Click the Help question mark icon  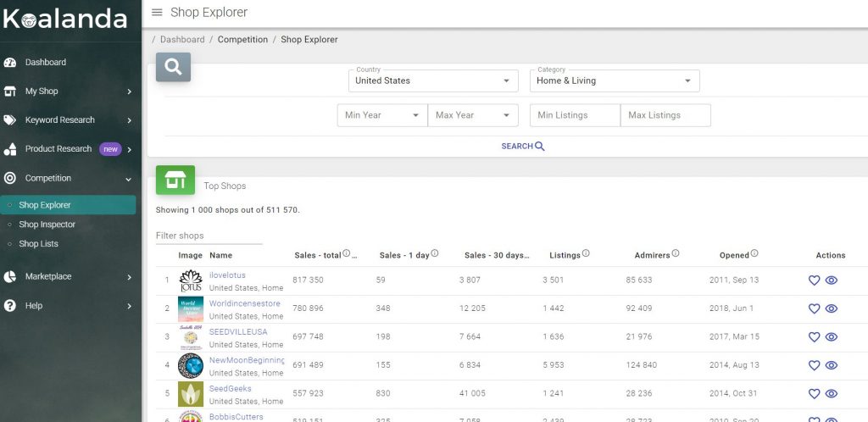(x=10, y=305)
